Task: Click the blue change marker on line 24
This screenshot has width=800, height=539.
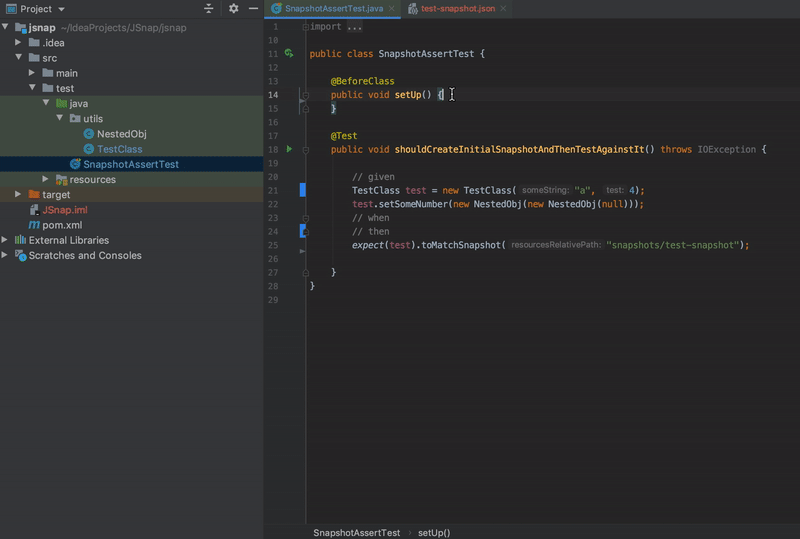Action: click(x=303, y=231)
